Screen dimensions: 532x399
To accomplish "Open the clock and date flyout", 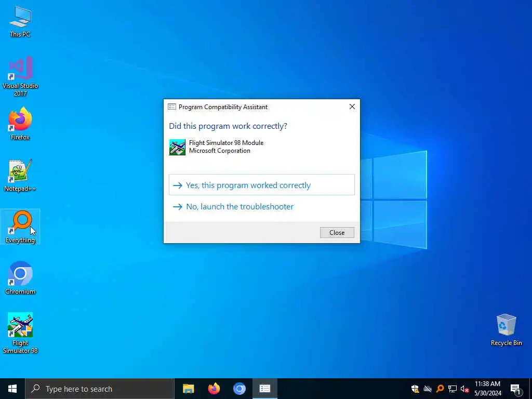I will pos(487,389).
